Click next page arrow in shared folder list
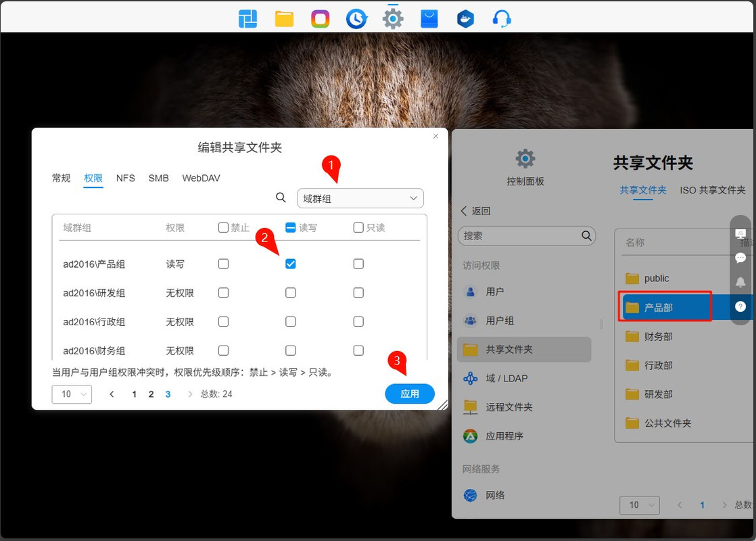This screenshot has width=756, height=541. click(x=724, y=505)
